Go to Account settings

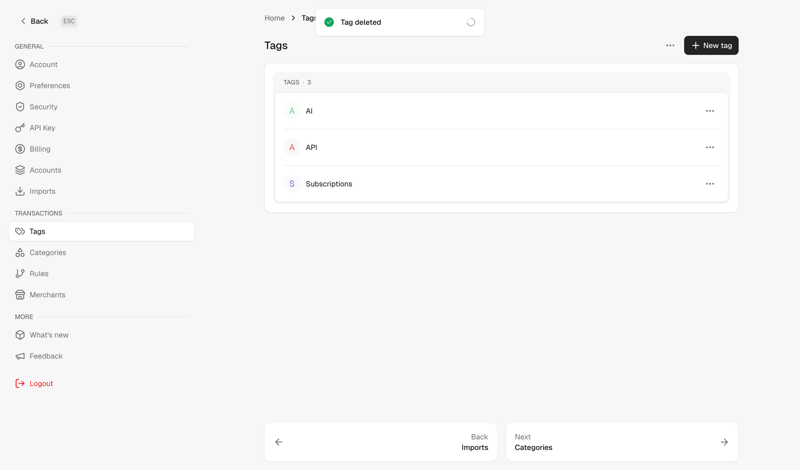(102, 64)
